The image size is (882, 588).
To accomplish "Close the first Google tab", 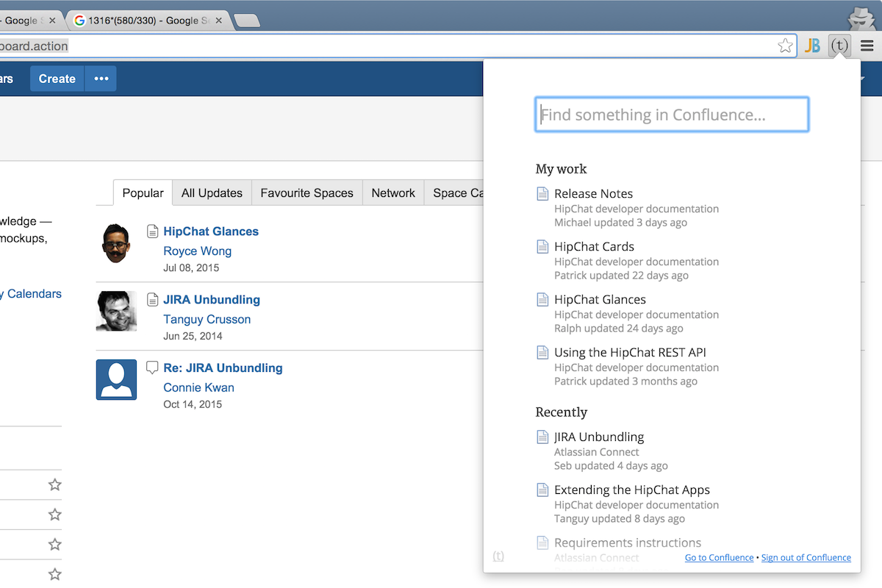I will pos(51,21).
